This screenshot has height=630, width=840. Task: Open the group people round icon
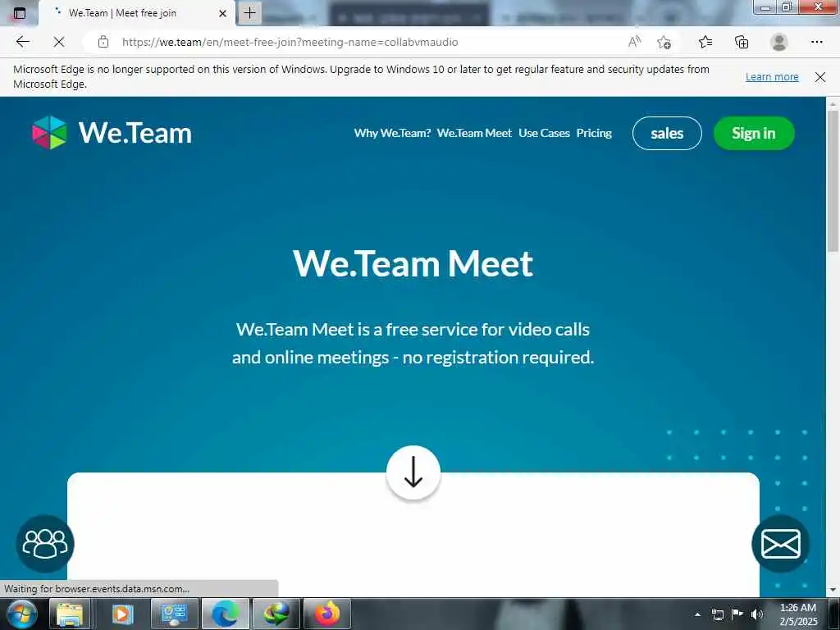pyautogui.click(x=45, y=544)
